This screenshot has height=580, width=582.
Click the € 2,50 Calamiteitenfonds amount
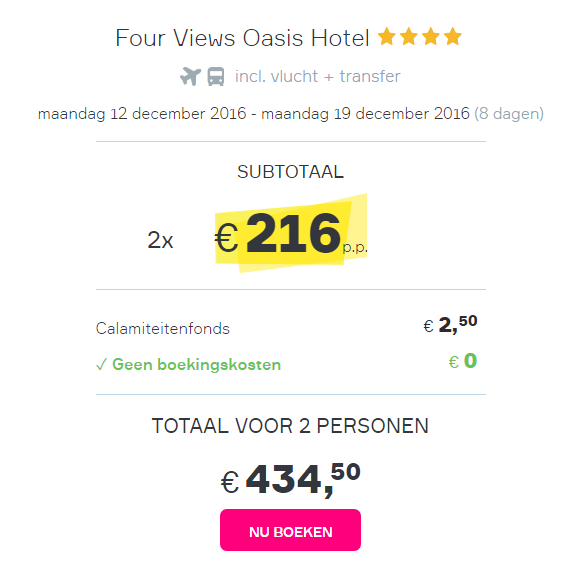click(x=450, y=324)
